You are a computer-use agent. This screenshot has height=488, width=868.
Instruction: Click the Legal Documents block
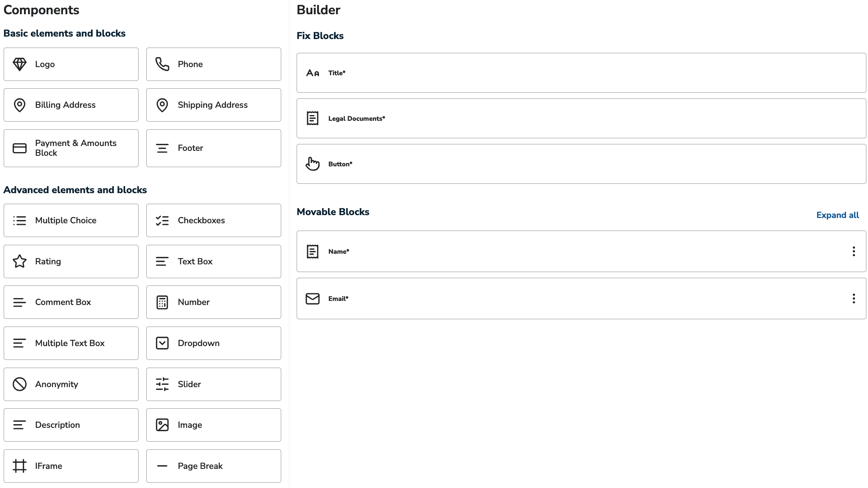(581, 118)
